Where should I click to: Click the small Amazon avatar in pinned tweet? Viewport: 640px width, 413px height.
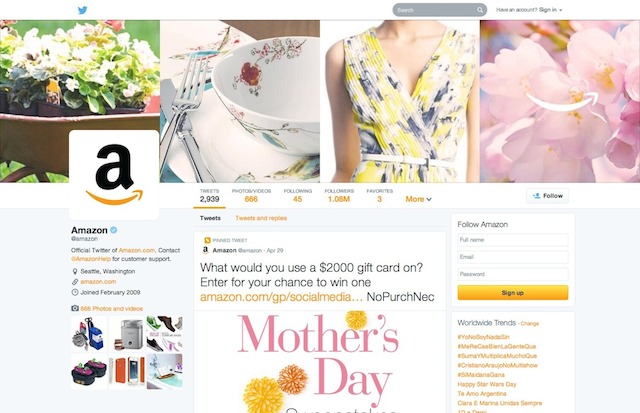[x=205, y=250]
